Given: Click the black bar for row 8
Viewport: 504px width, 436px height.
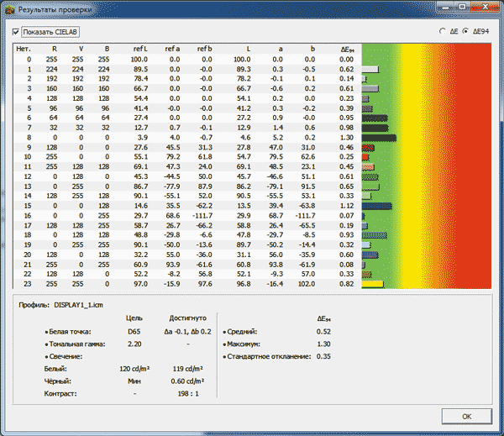Looking at the screenshot, I should 379,138.
